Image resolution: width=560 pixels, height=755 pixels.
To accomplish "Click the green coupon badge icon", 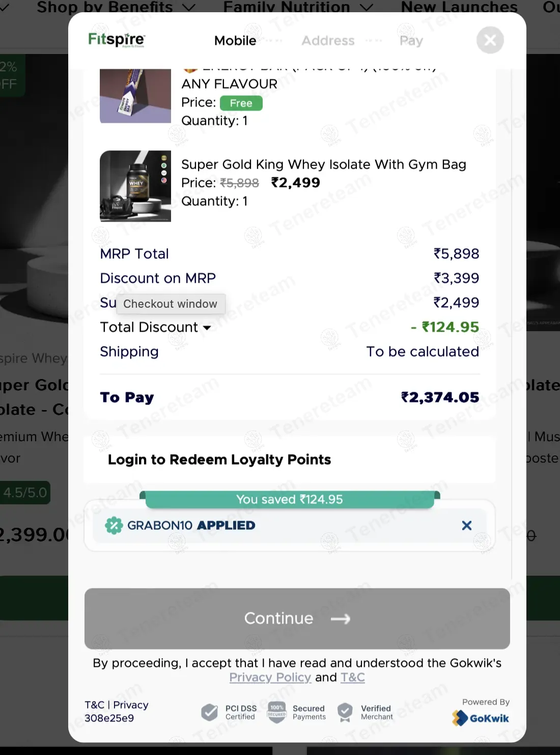I will click(114, 525).
